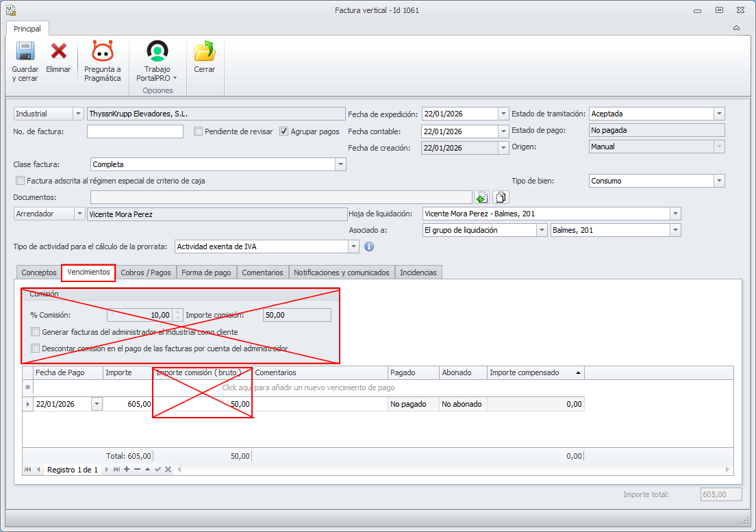Expand Estado de tramitación dropdown
The image size is (756, 532).
point(719,114)
